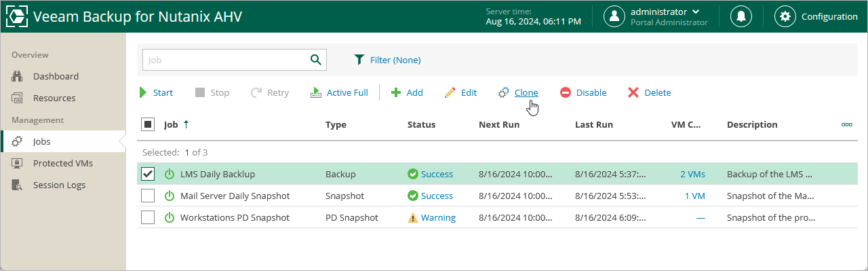Open the 2 VMs link
The width and height of the screenshot is (868, 271).
tap(692, 174)
